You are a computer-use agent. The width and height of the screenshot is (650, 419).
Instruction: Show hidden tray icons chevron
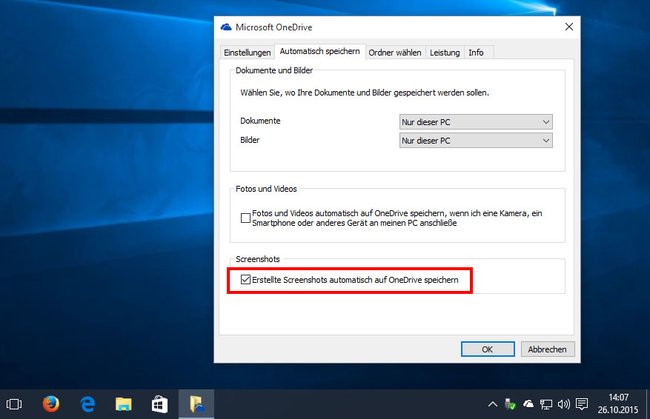point(492,404)
